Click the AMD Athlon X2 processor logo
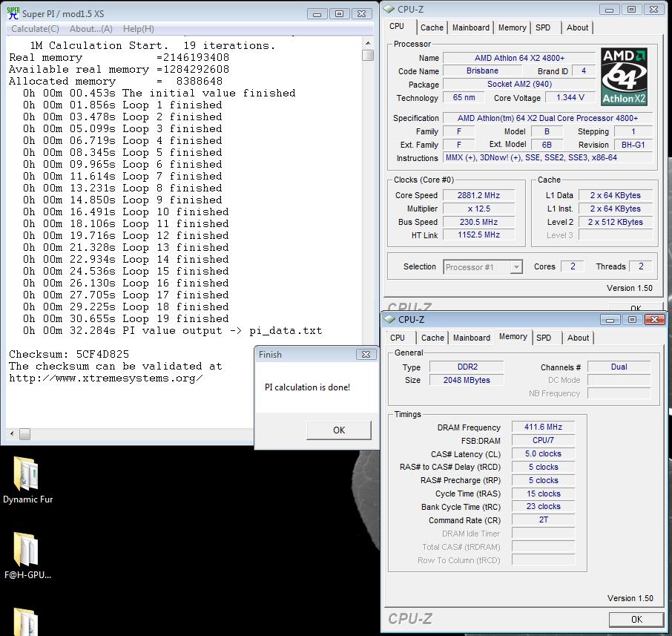This screenshot has width=672, height=636. click(624, 76)
